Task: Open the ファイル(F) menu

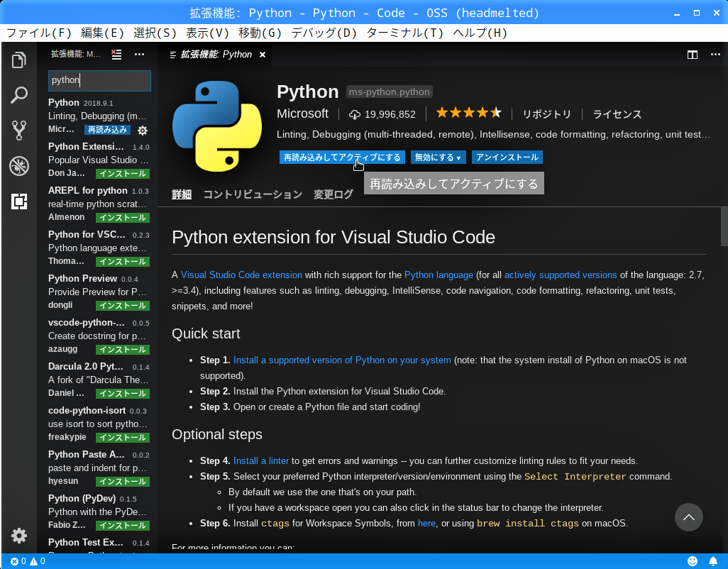Action: 40,33
